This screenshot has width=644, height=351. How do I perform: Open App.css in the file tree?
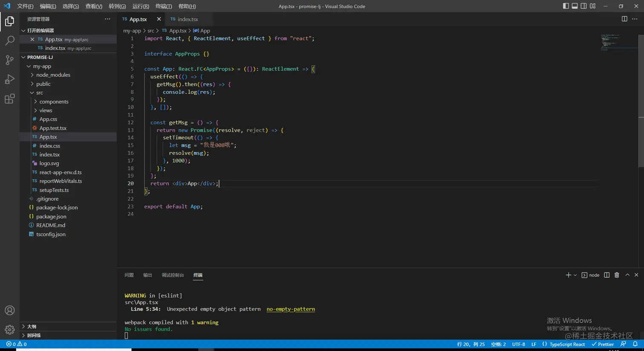point(68,119)
